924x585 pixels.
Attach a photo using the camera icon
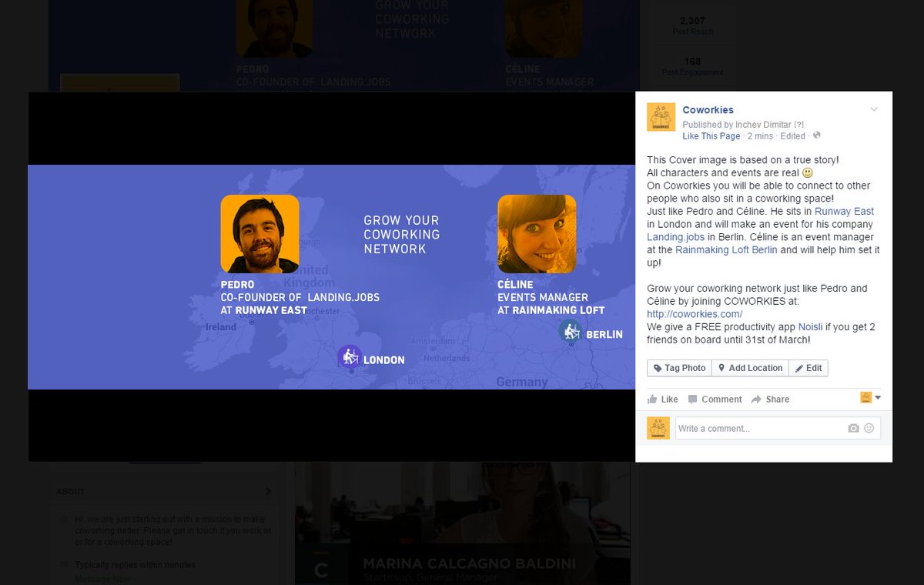[x=853, y=428]
